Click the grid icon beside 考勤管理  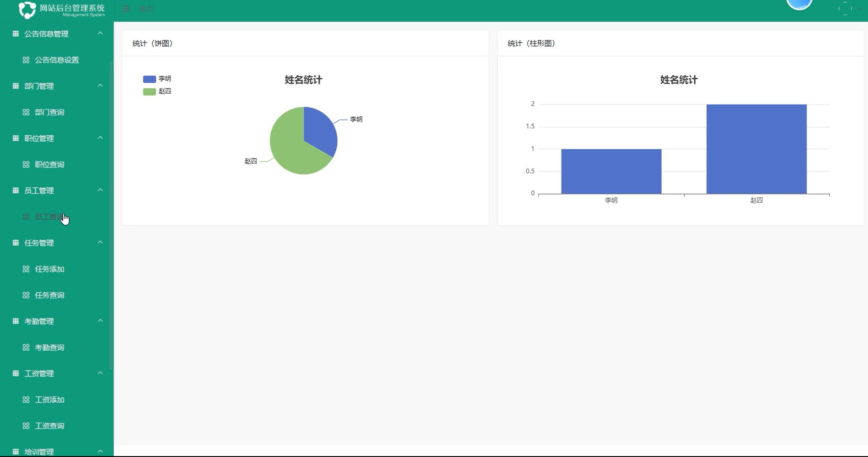pyautogui.click(x=16, y=321)
